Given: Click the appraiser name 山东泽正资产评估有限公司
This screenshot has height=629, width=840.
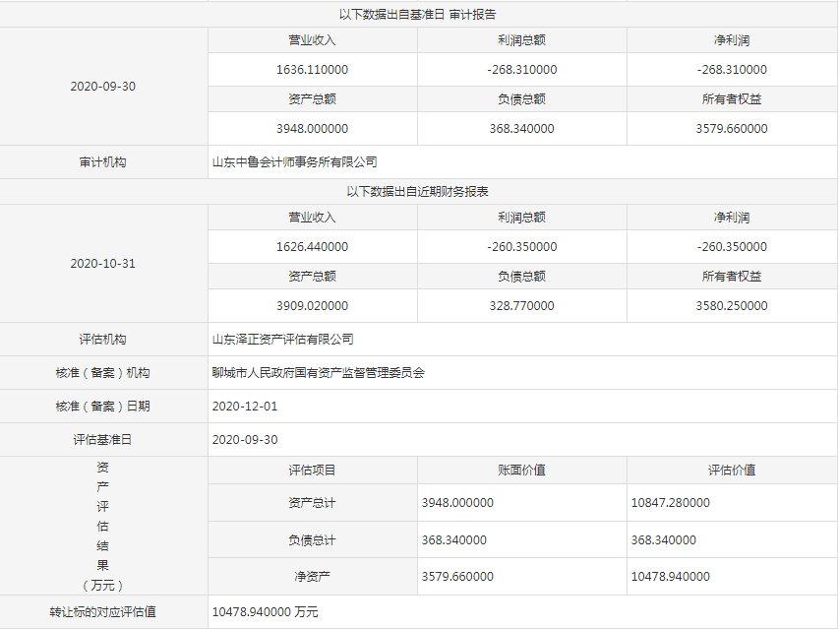Looking at the screenshot, I should 283,340.
